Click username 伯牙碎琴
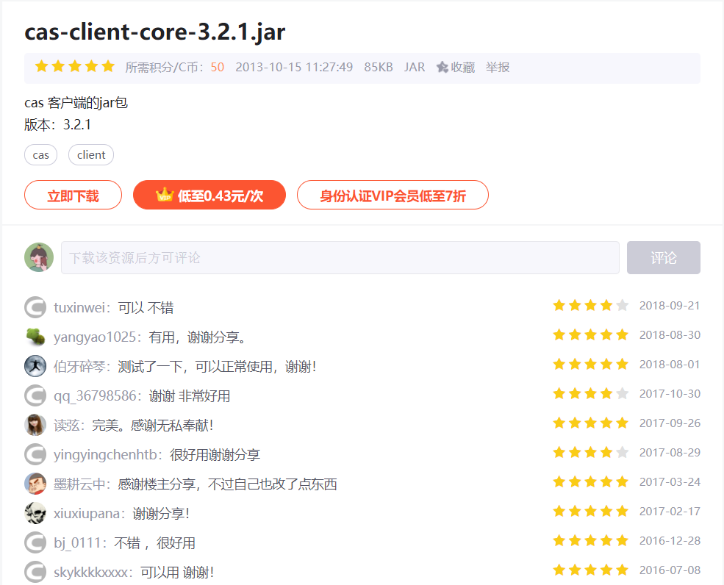724x585 pixels. pyautogui.click(x=79, y=367)
